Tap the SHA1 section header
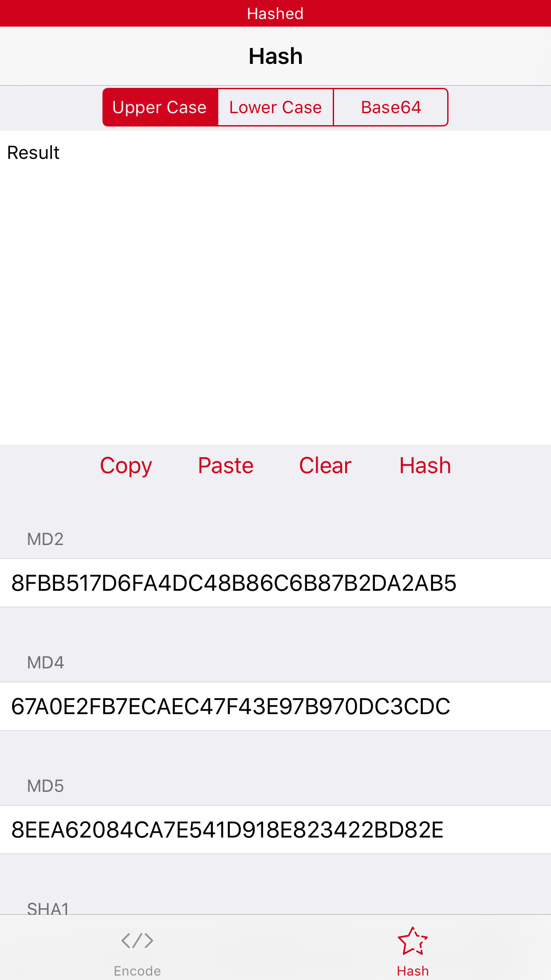The height and width of the screenshot is (980, 551). click(x=48, y=907)
